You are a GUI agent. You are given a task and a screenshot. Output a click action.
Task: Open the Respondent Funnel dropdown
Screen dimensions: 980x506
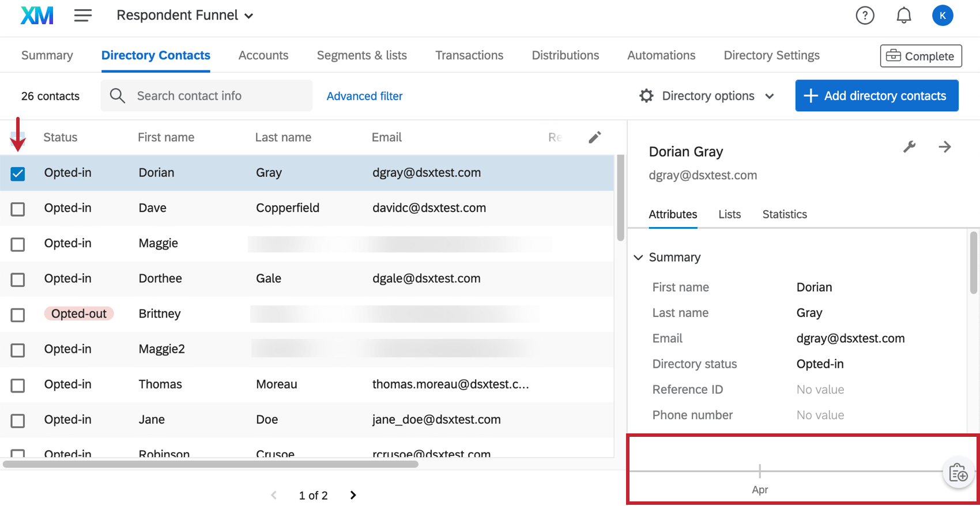(184, 16)
